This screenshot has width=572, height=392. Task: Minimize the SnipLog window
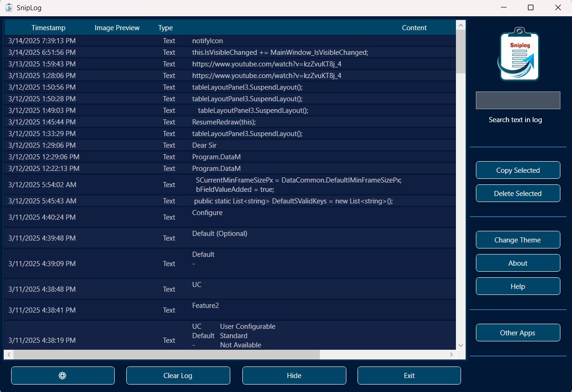coord(504,7)
